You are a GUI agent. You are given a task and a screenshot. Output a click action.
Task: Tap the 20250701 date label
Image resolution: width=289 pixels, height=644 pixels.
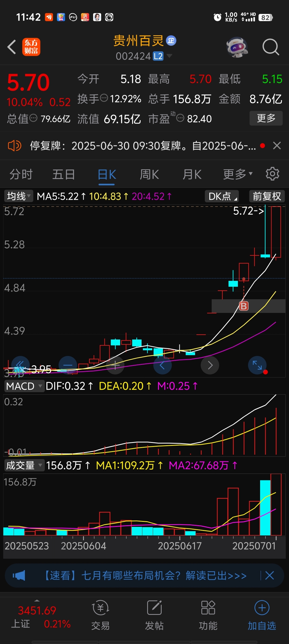tap(254, 546)
